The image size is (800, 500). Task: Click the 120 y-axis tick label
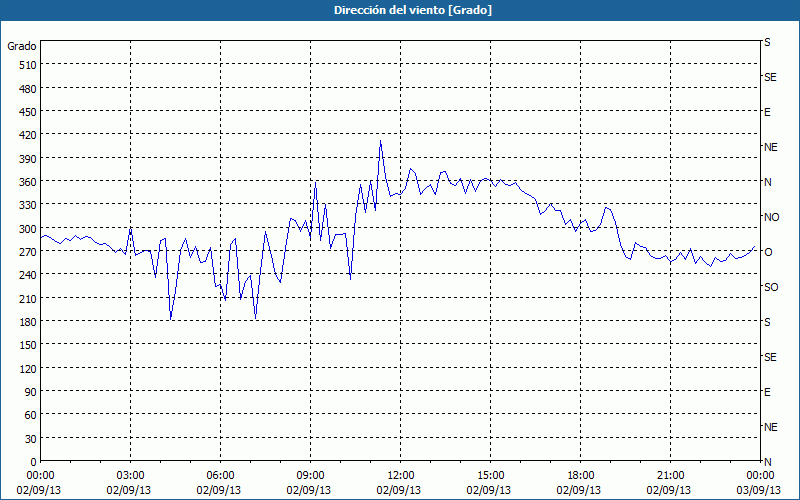coord(28,369)
